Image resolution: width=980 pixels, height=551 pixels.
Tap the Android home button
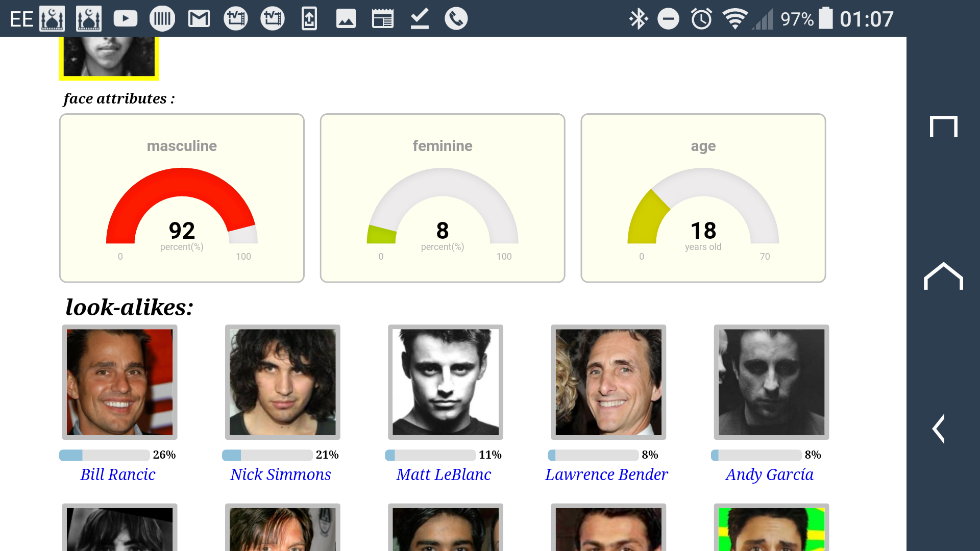click(x=943, y=276)
